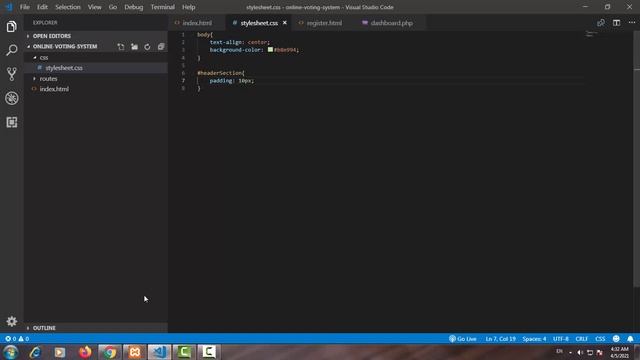Viewport: 640px width, 360px height.
Task: Create a new file in explorer
Action: click(x=121, y=47)
